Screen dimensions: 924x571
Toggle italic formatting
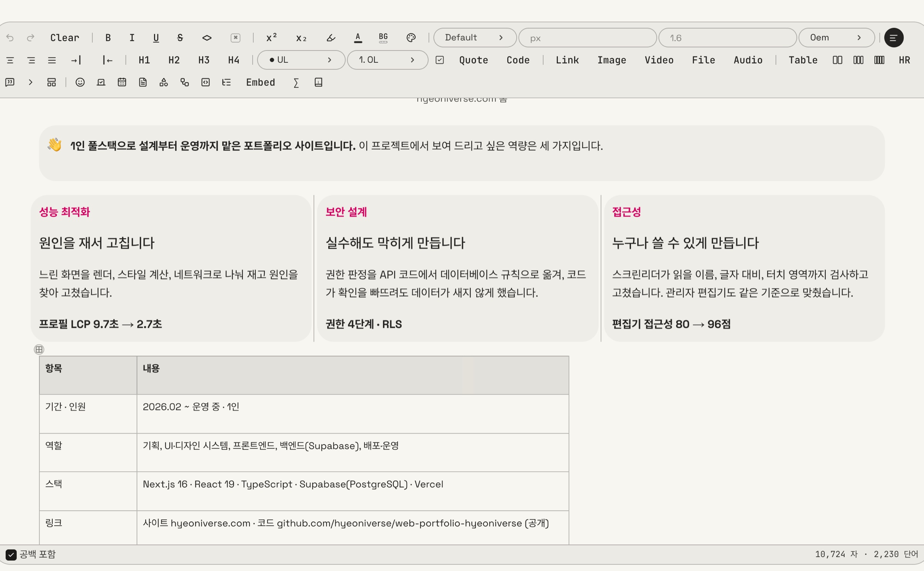tap(132, 38)
